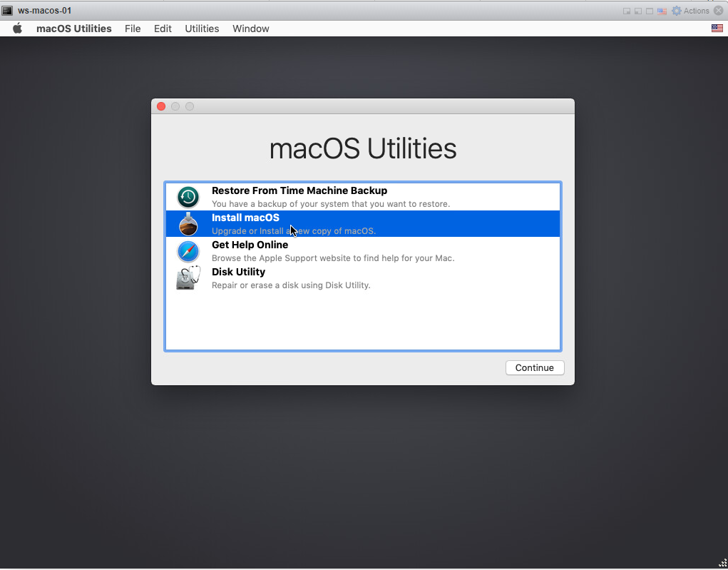This screenshot has height=570, width=728.
Task: Click the Continue button
Action: [534, 367]
